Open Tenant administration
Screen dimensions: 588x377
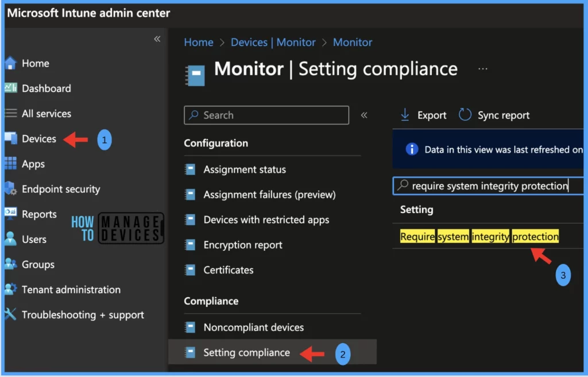click(x=71, y=289)
